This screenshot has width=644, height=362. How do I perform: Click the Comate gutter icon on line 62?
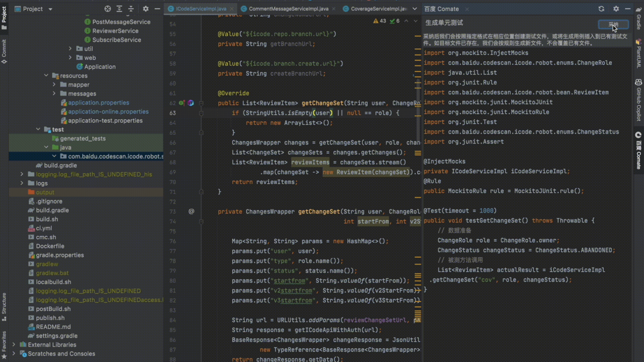(191, 103)
